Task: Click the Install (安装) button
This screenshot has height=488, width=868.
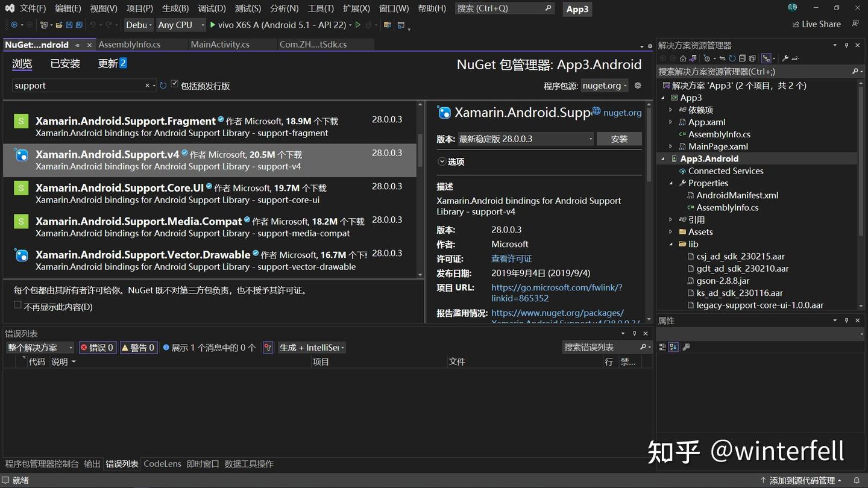Action: (619, 139)
